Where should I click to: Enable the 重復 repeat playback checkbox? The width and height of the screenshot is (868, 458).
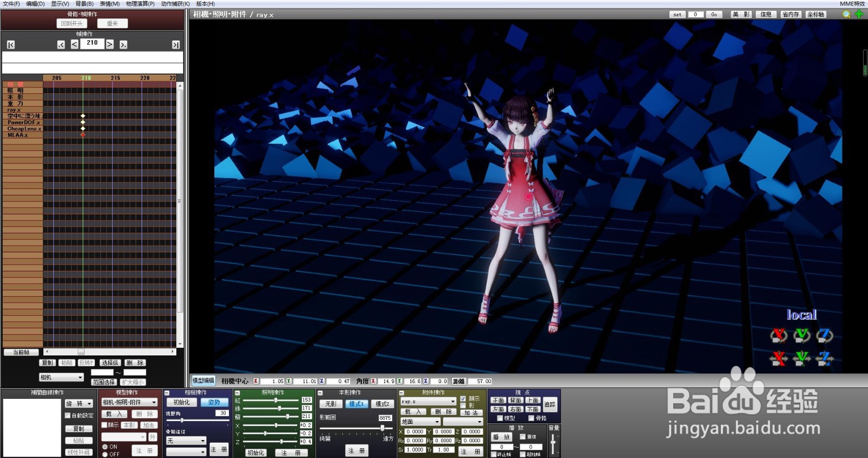pyautogui.click(x=523, y=436)
